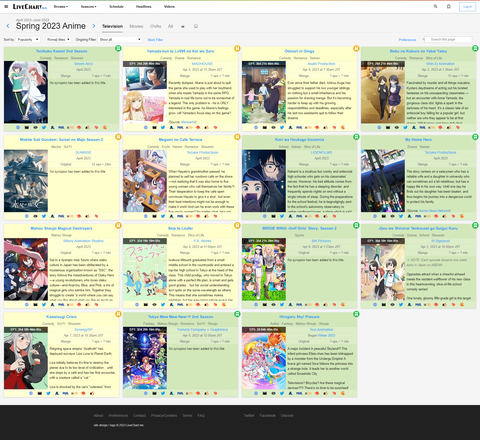Image resolution: width=480 pixels, height=440 pixels.
Task: Open official website icon on Kawaisugi Crisis card
Action: pyautogui.click(x=31, y=393)
